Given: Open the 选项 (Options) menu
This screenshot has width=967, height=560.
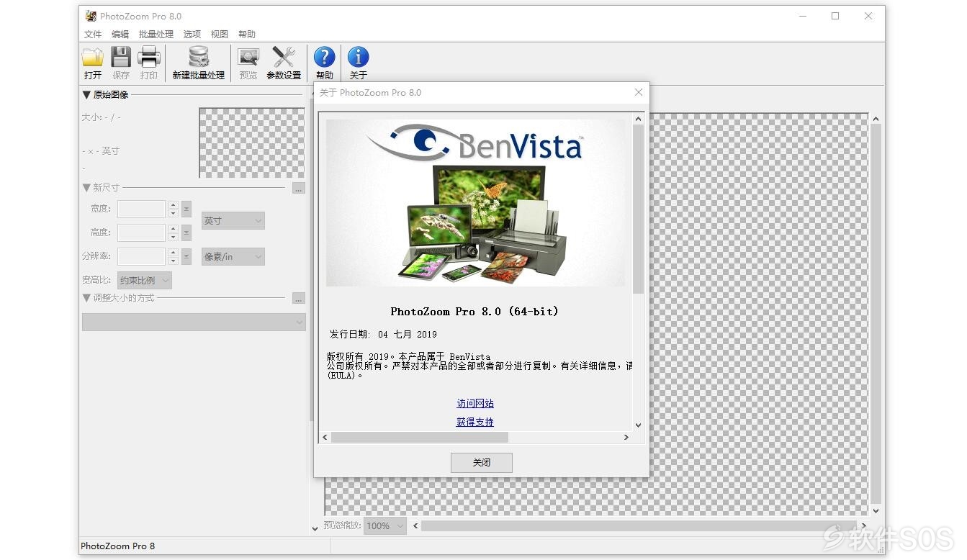Looking at the screenshot, I should pos(192,34).
